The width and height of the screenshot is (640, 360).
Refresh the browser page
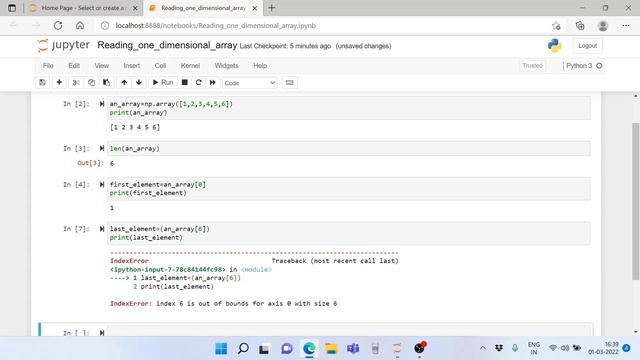tap(58, 26)
